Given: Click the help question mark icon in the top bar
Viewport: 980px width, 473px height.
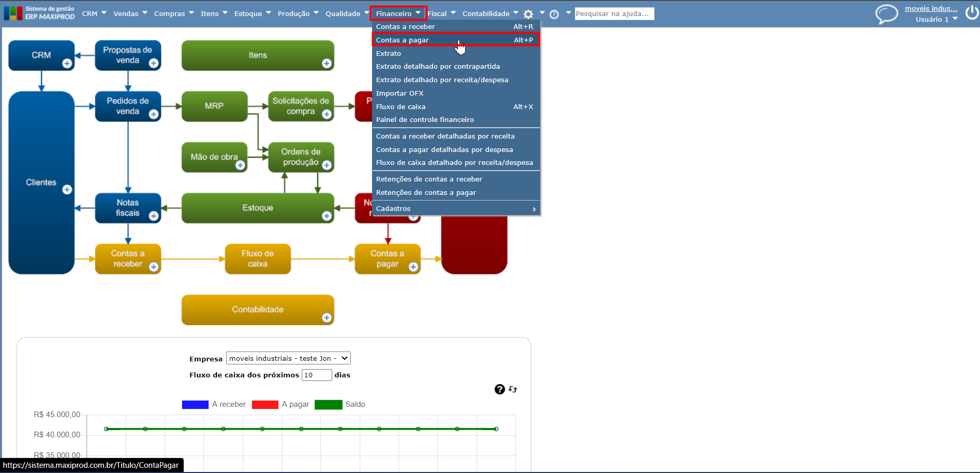Looking at the screenshot, I should (554, 14).
